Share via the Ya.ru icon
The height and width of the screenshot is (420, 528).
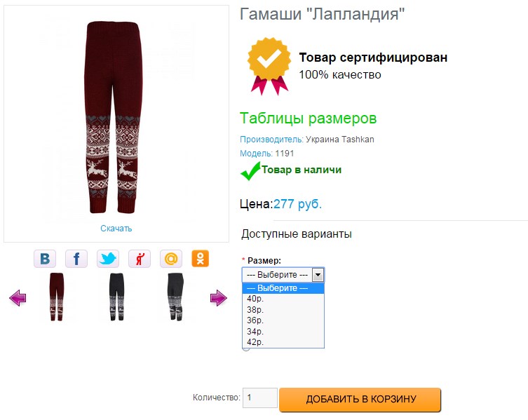140,259
